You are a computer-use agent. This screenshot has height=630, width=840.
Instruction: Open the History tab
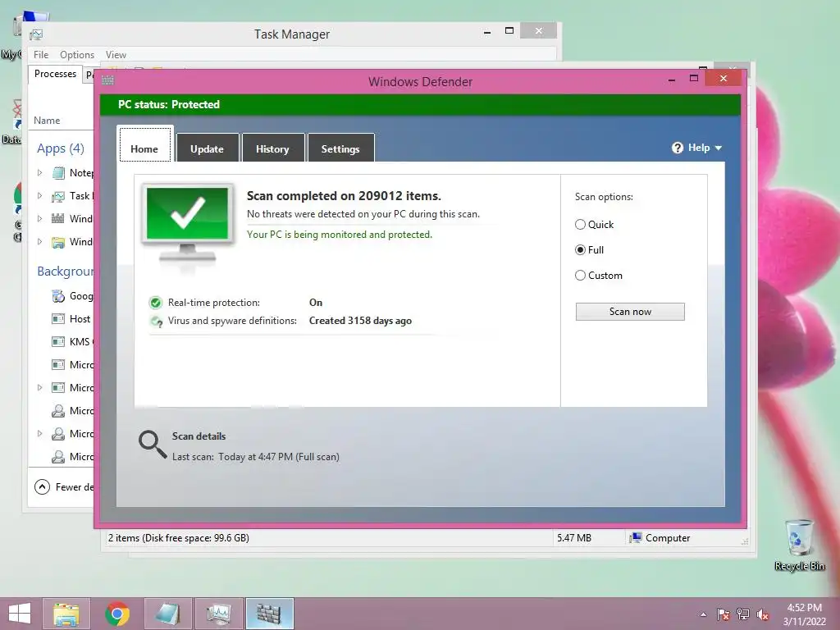coord(272,148)
